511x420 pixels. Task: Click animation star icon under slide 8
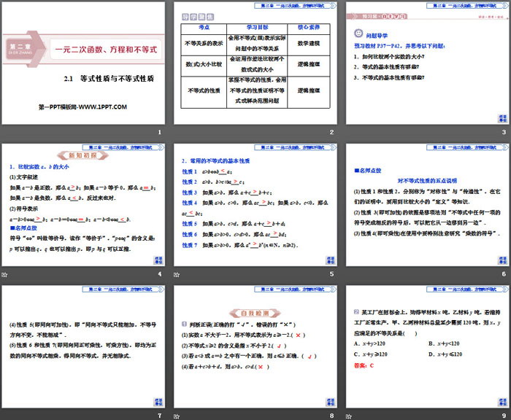(177, 416)
